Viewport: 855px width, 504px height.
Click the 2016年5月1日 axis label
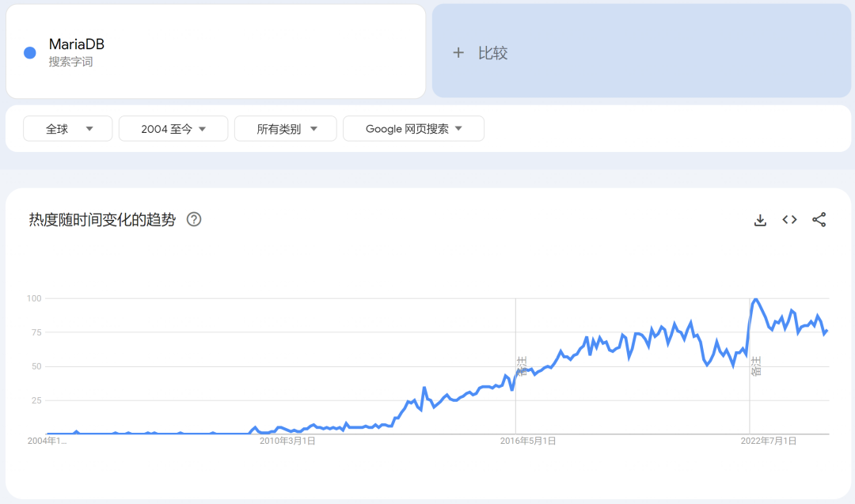coord(528,441)
